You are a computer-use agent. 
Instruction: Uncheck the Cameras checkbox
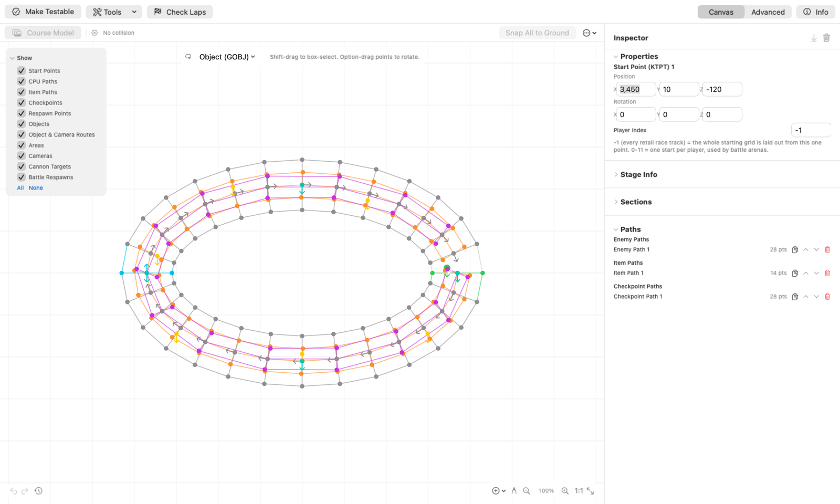click(22, 155)
